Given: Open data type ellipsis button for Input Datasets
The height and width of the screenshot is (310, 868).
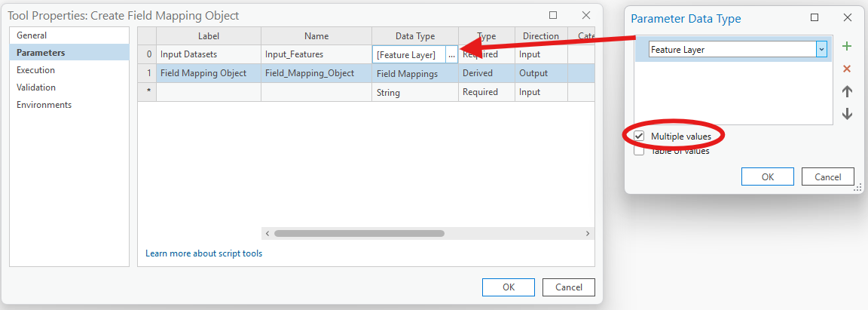Looking at the screenshot, I should [451, 55].
